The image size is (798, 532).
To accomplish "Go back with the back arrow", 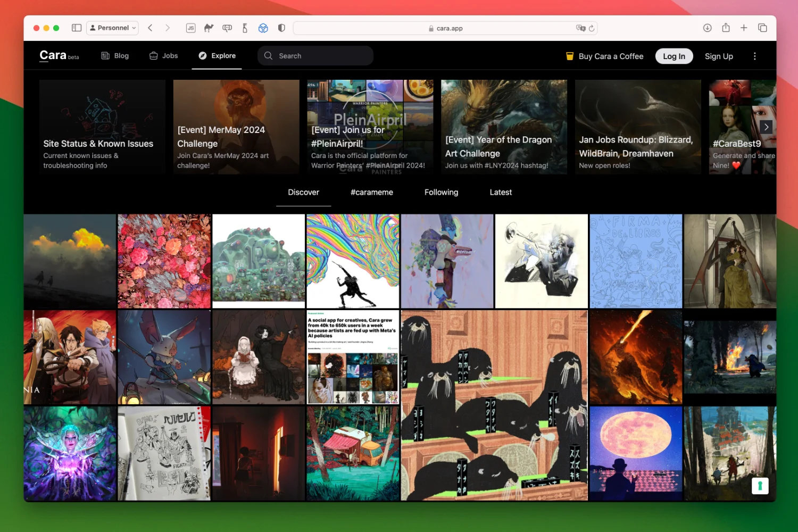I will (151, 28).
